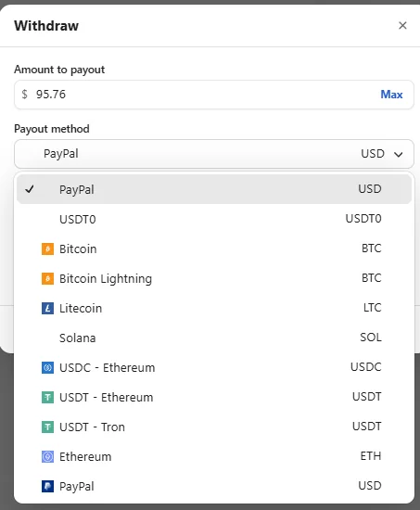The width and height of the screenshot is (420, 510).
Task: Click the Amount to payout field
Action: point(214,95)
